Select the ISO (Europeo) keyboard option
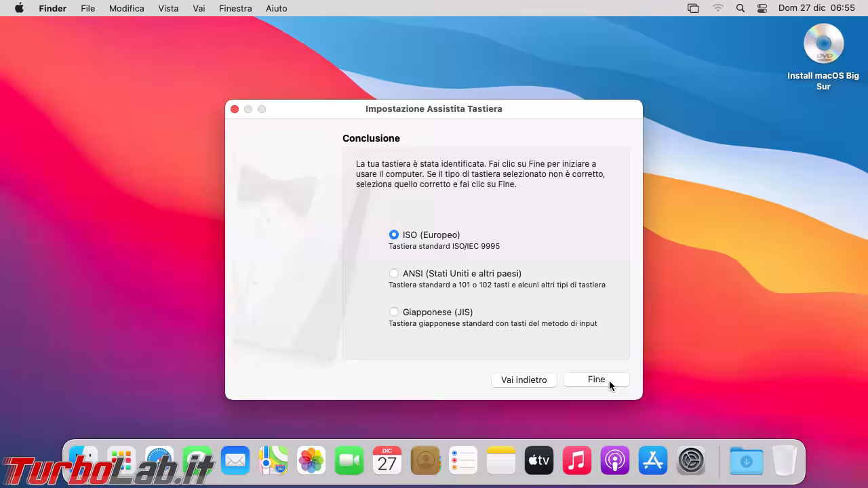 [394, 235]
